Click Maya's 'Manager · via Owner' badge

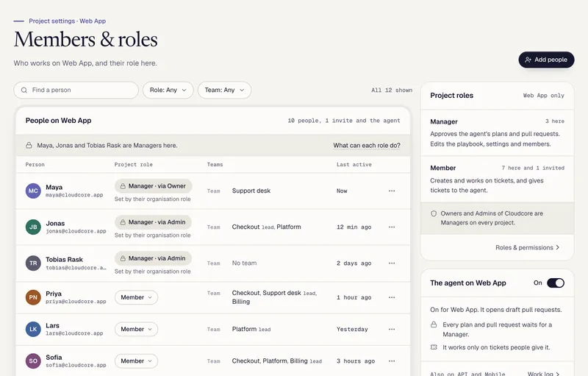(x=154, y=186)
